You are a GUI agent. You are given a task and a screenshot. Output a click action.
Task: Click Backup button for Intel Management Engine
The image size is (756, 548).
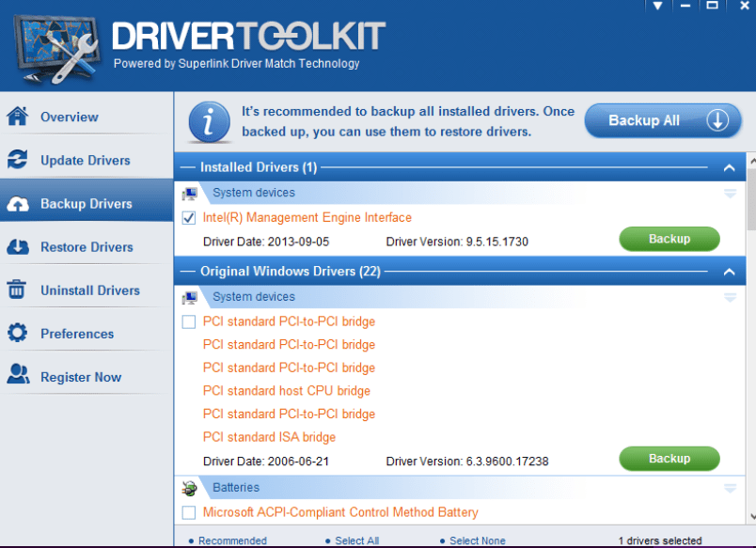coord(669,239)
